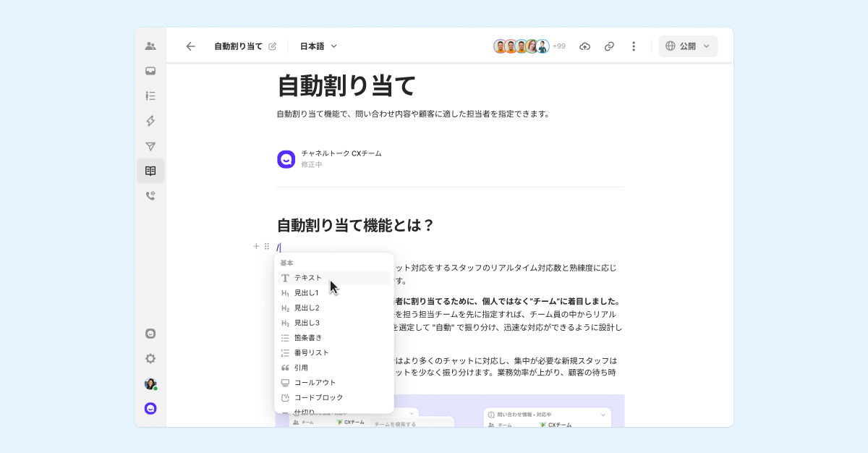Open the three-dot more options menu
868x453 pixels.
pos(634,46)
